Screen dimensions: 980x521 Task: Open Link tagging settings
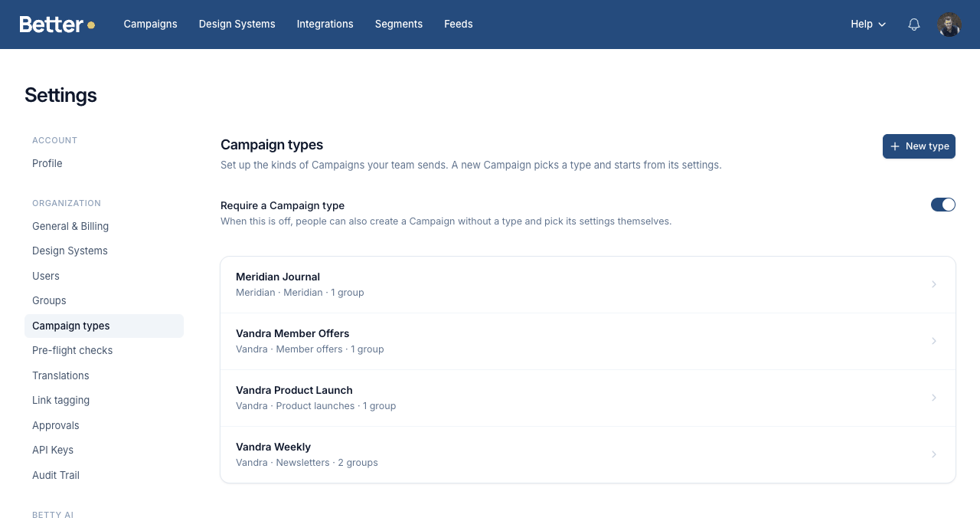click(x=104, y=400)
